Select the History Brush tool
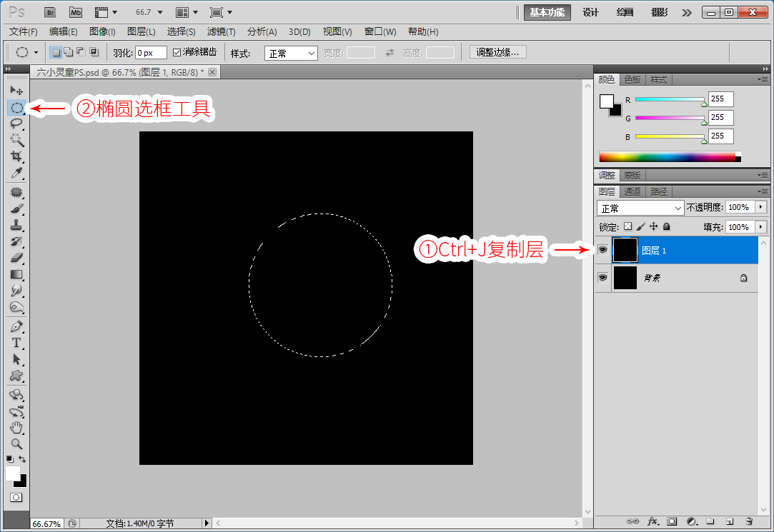This screenshot has width=774, height=532. 16,241
